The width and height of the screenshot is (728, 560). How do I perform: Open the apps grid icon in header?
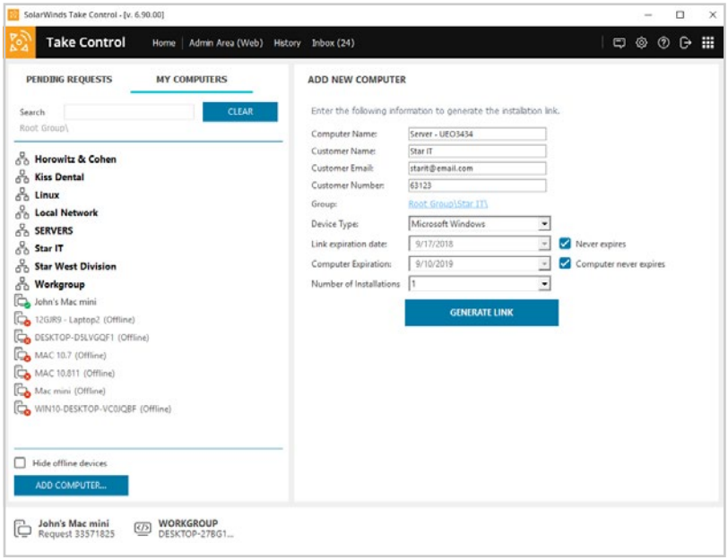pyautogui.click(x=707, y=43)
